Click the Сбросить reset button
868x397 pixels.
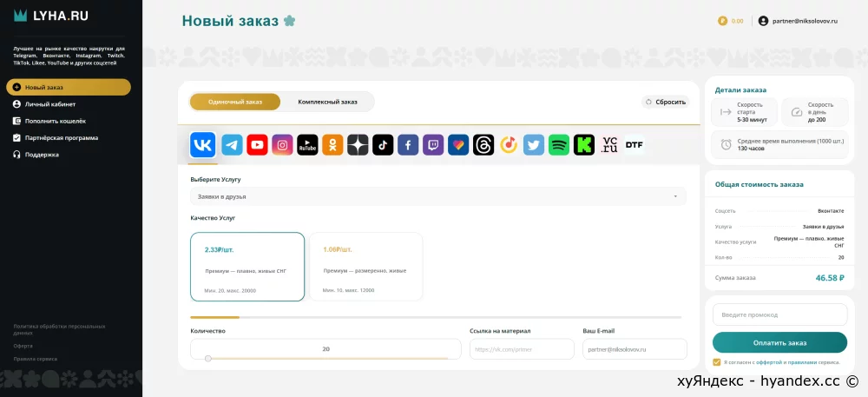666,102
